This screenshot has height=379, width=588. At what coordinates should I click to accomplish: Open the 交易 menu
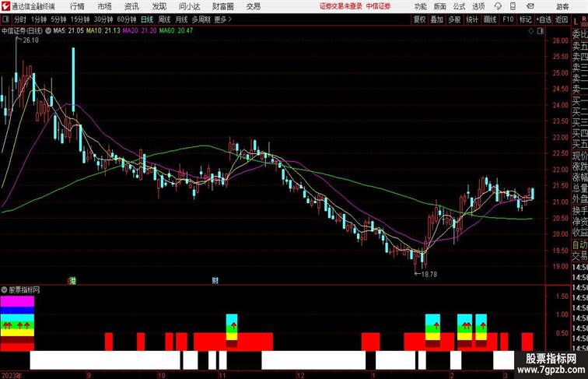(254, 6)
